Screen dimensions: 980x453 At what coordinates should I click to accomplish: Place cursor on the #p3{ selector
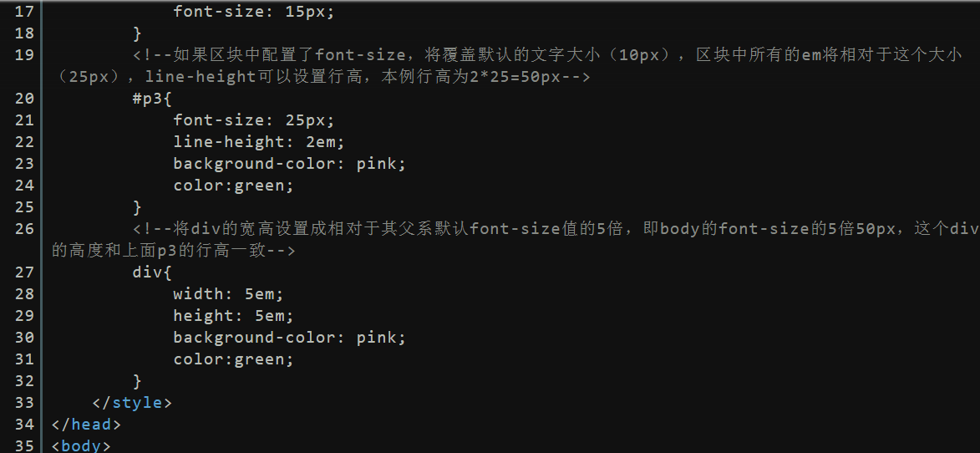152,99
